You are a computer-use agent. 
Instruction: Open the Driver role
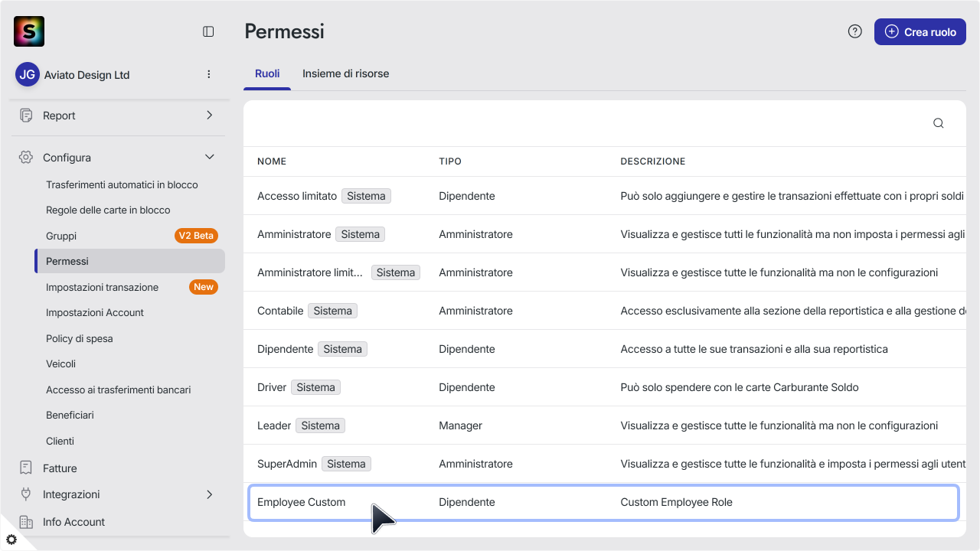click(272, 387)
